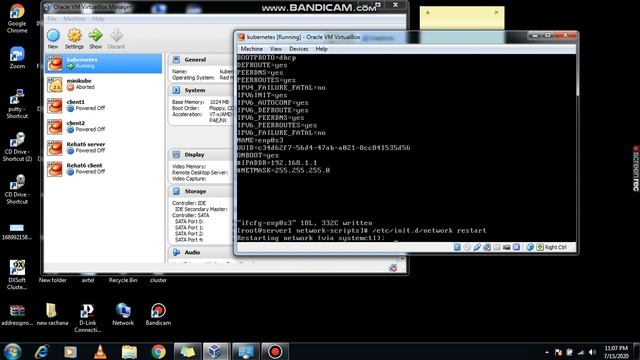The image size is (640, 360).
Task: Open the Display section header
Action: point(194,155)
